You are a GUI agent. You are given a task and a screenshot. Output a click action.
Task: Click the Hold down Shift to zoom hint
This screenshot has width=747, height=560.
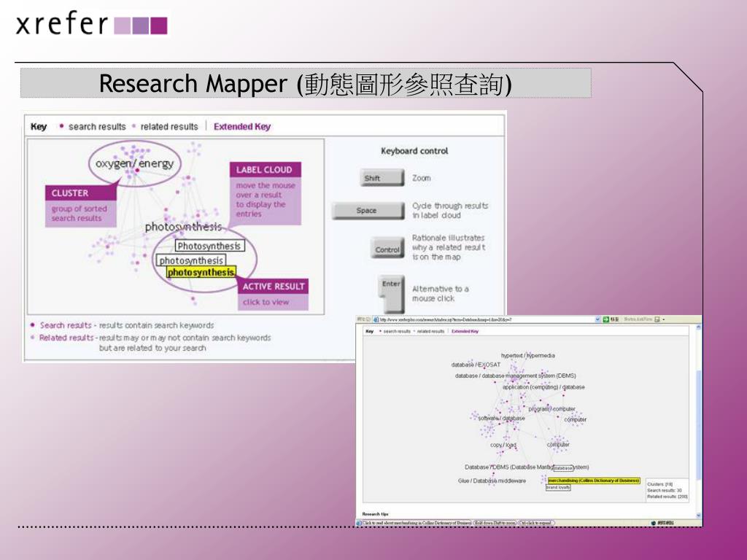495,523
